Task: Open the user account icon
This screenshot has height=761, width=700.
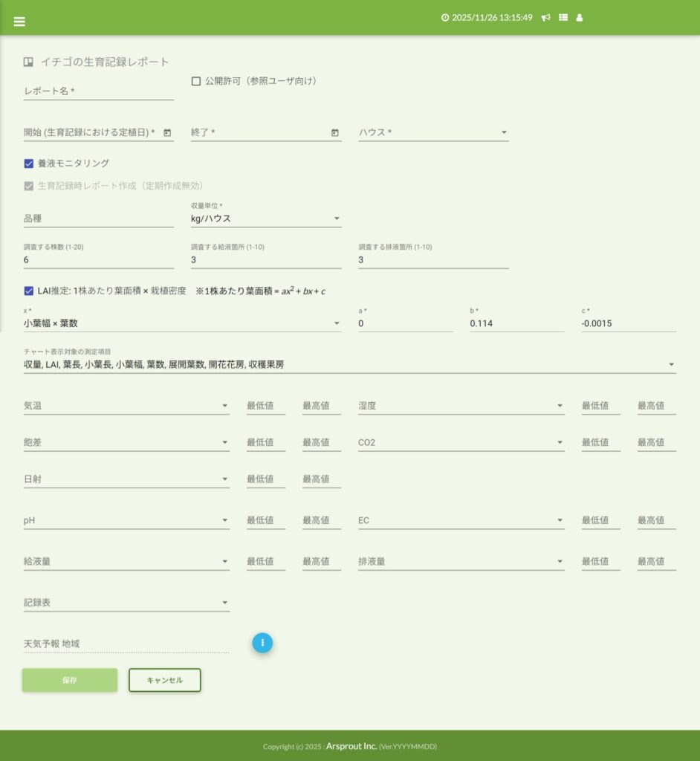Action: 580,18
